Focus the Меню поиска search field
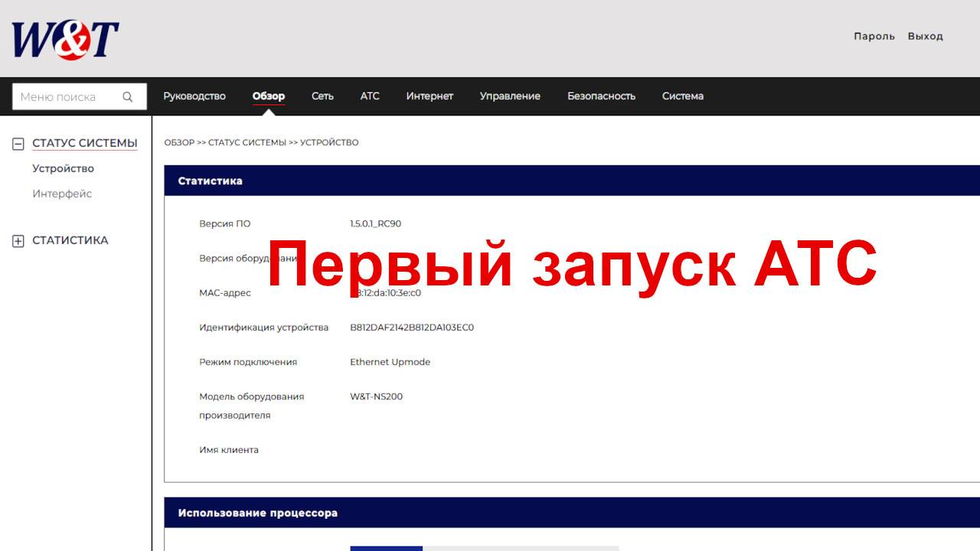The height and width of the screenshot is (551, 980). coord(80,97)
